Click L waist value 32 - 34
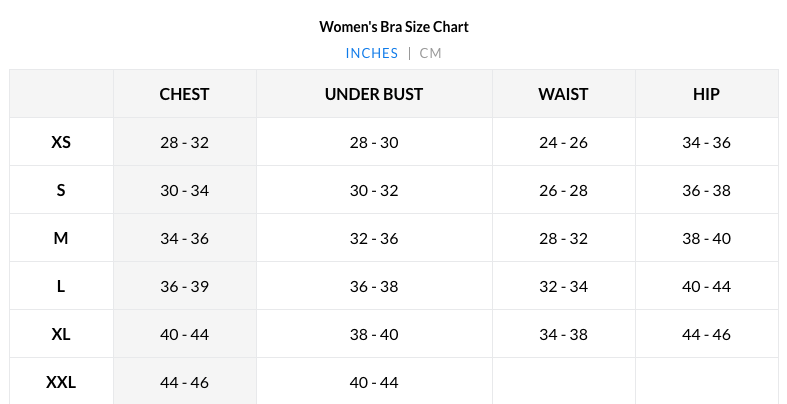 click(x=563, y=286)
